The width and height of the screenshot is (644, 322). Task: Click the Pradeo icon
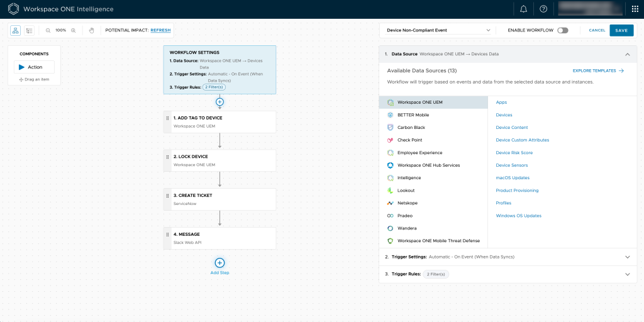(x=390, y=216)
